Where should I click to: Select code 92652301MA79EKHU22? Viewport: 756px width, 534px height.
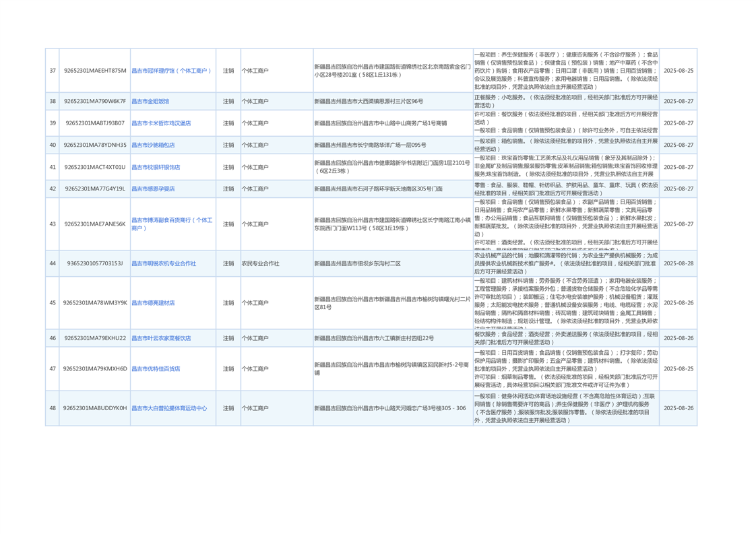tap(95, 338)
